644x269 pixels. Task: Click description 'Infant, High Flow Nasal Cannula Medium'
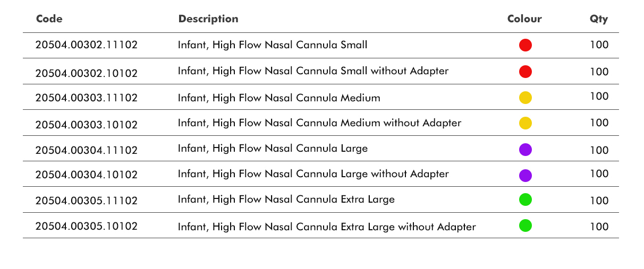coord(279,98)
